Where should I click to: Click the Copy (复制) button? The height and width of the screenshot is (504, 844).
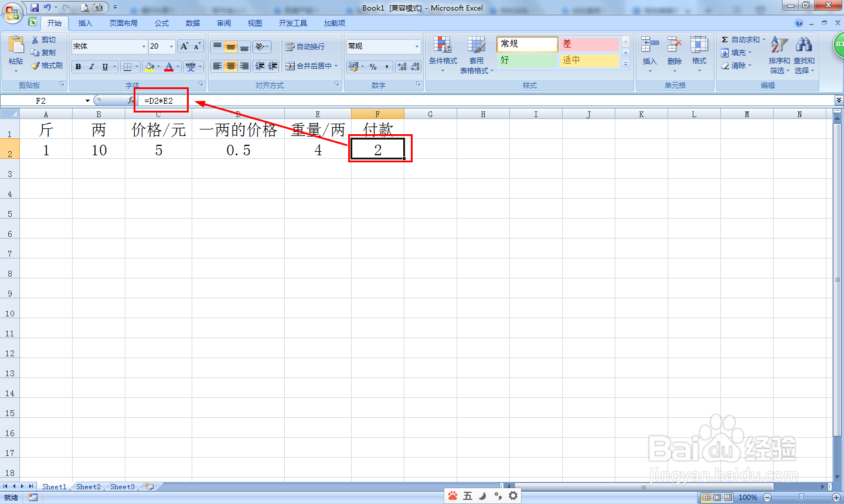coord(43,53)
